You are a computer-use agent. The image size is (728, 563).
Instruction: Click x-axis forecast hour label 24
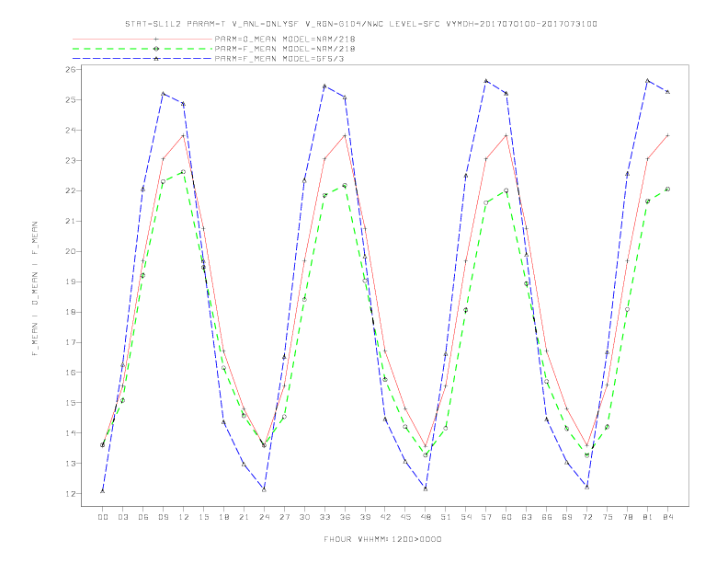pos(264,517)
